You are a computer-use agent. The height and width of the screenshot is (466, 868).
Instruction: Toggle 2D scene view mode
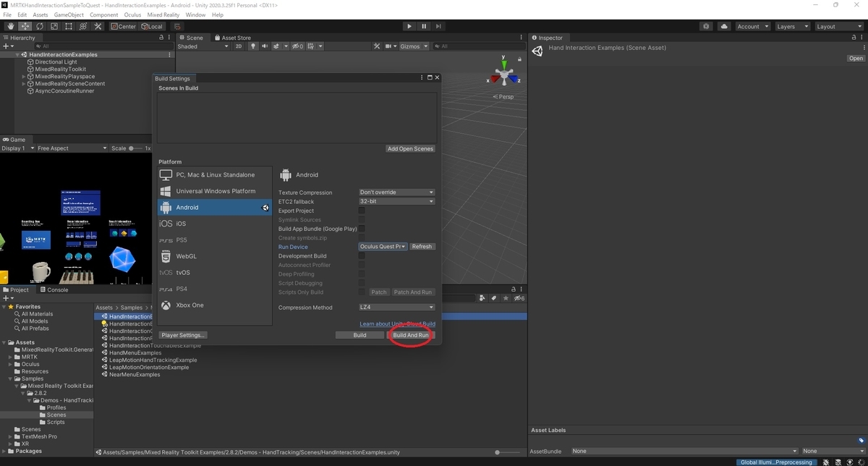239,46
